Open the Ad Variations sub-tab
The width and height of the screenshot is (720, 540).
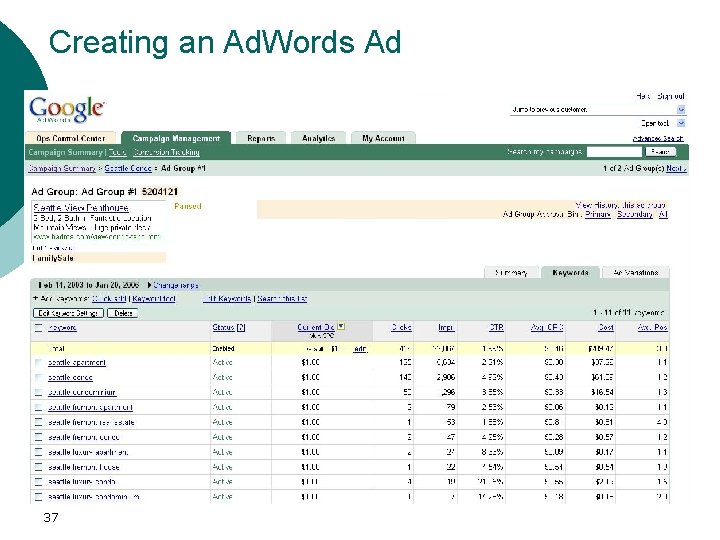click(x=636, y=272)
